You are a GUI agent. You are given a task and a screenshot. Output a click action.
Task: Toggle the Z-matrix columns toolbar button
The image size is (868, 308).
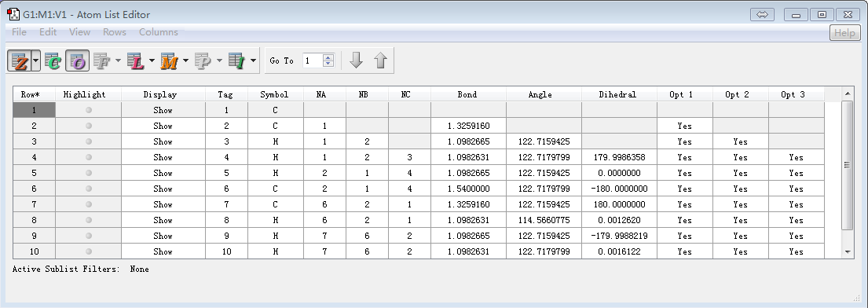[20, 61]
